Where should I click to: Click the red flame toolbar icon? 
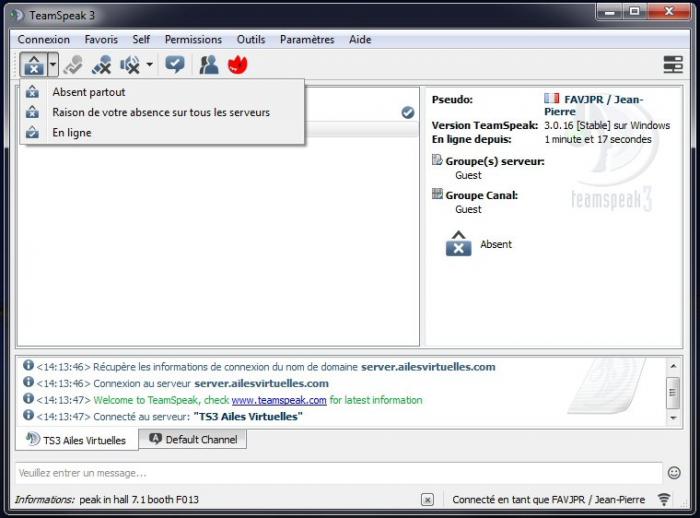pyautogui.click(x=237, y=65)
